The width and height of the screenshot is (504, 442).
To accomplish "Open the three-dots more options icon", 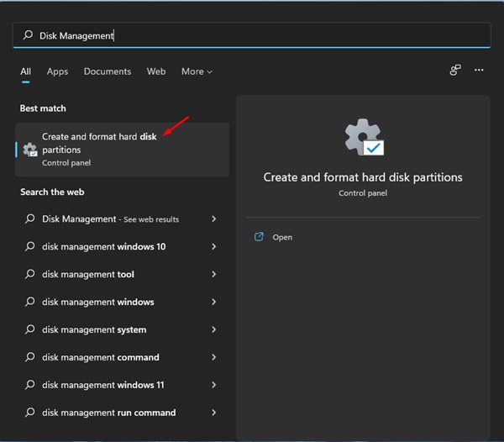I will pos(479,71).
